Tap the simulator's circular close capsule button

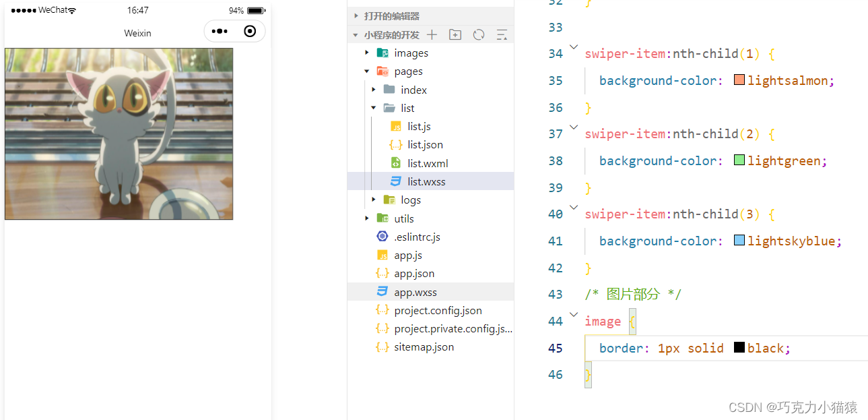[250, 31]
